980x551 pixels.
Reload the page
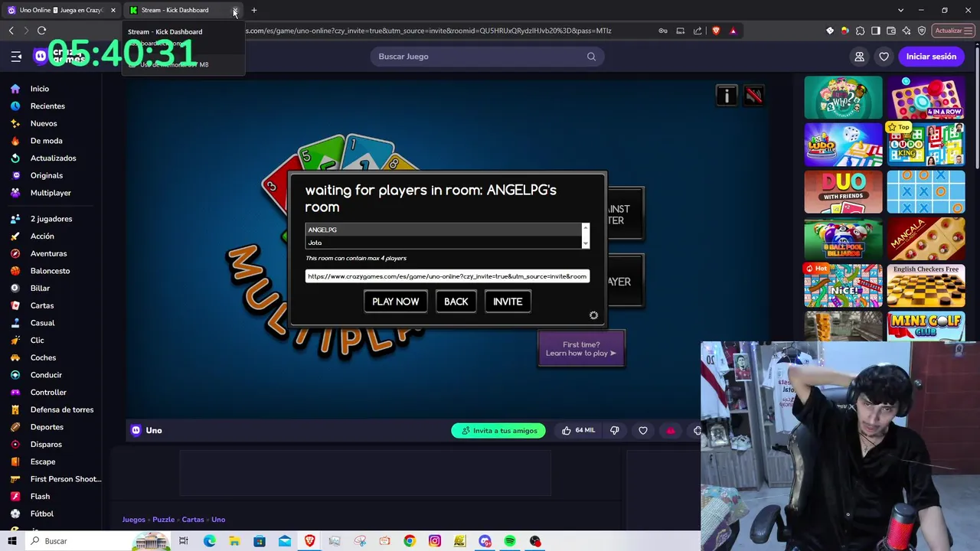(x=42, y=31)
